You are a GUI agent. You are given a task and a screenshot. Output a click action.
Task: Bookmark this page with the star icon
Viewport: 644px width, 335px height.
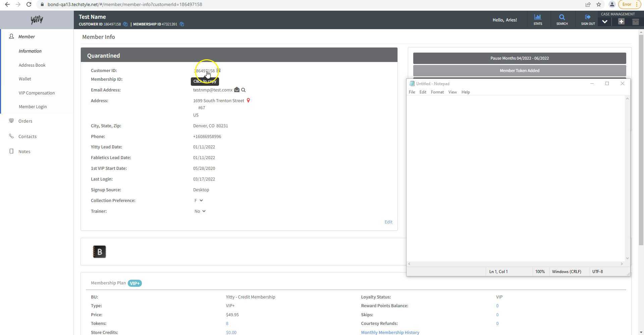599,4
